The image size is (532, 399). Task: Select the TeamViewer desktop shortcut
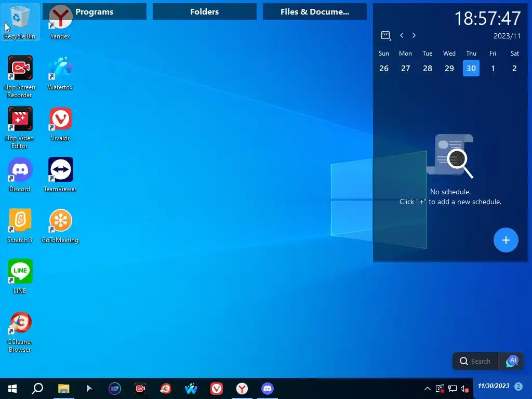(x=60, y=175)
